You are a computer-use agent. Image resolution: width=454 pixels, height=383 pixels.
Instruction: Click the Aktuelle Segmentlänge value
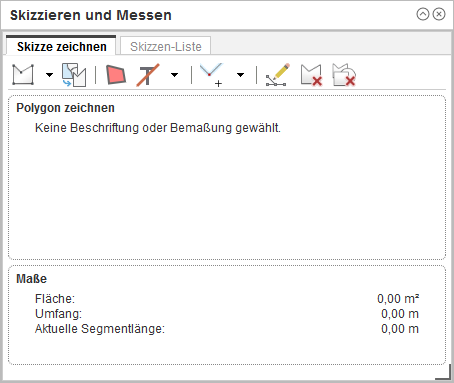(x=400, y=329)
